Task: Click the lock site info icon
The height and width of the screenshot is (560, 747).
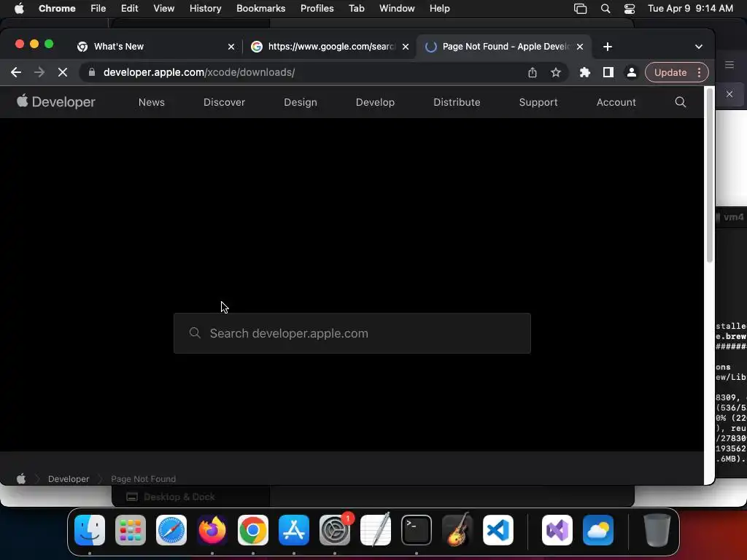Action: 92,72
